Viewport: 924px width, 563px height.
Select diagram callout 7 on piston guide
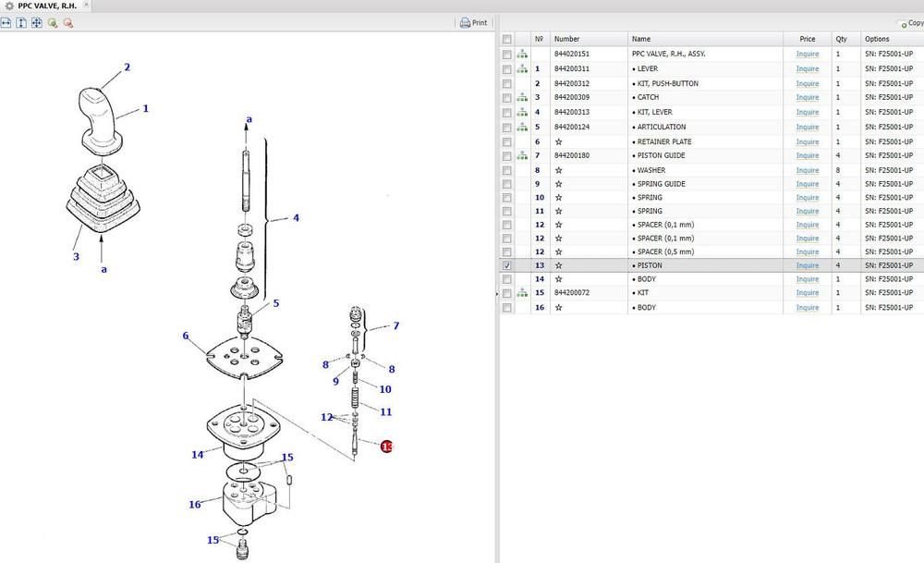point(396,325)
